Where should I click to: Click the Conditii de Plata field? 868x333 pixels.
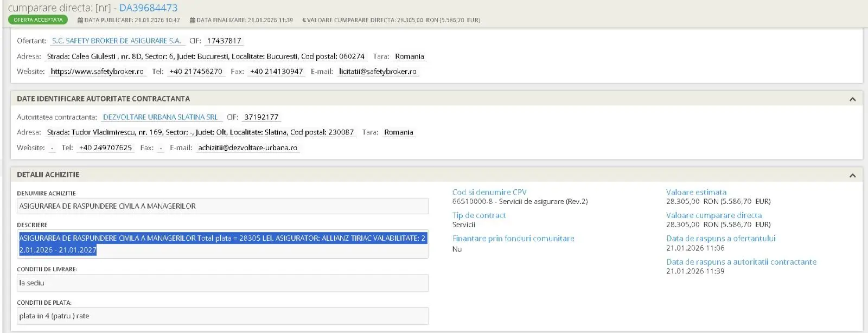(x=222, y=316)
